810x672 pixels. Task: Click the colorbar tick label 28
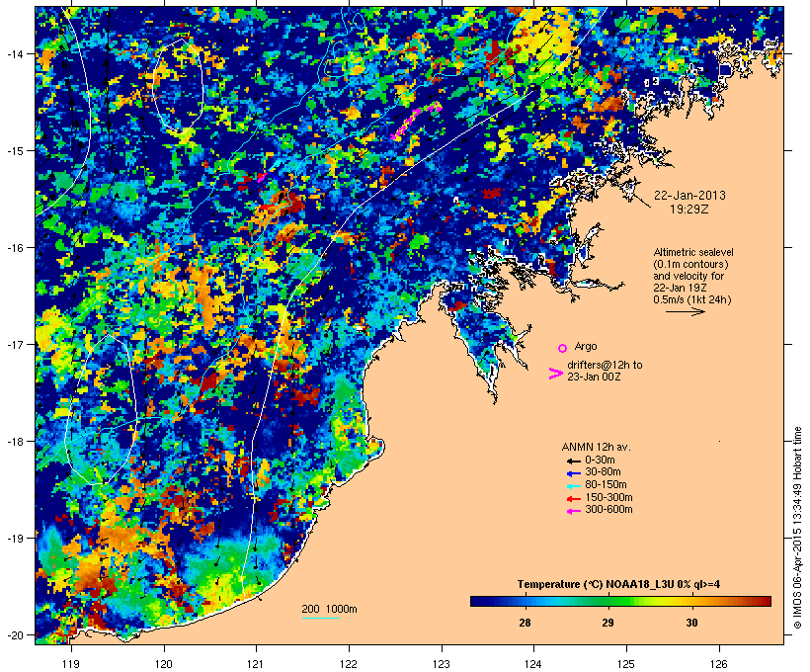525,623
